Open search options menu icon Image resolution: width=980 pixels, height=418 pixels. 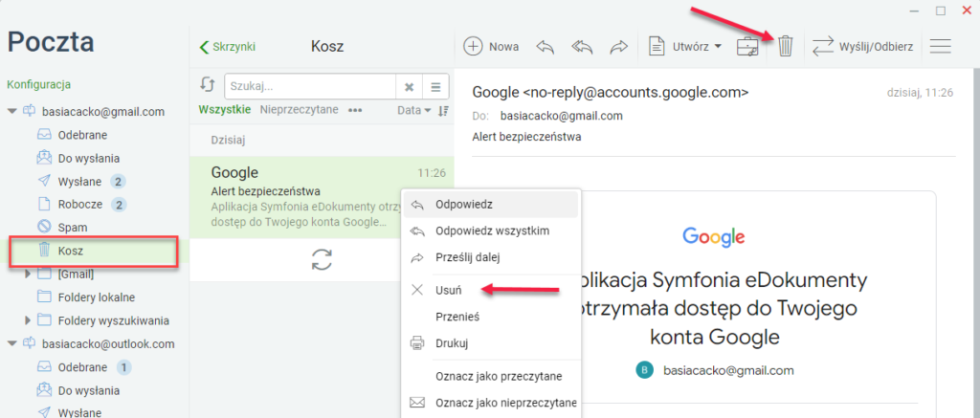click(435, 86)
